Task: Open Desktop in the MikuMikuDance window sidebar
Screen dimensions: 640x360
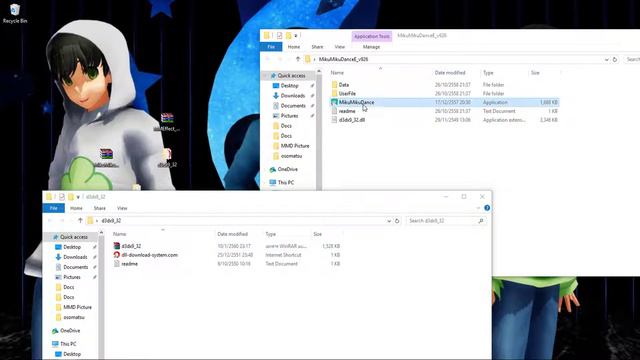Action: 289,85
